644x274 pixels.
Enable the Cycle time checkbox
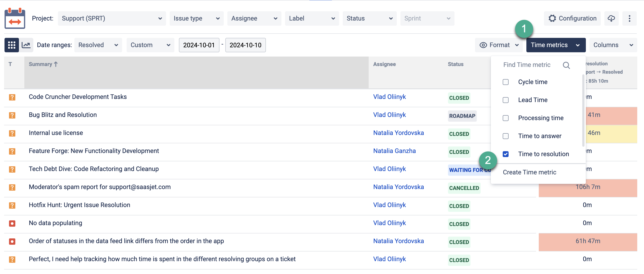point(505,82)
